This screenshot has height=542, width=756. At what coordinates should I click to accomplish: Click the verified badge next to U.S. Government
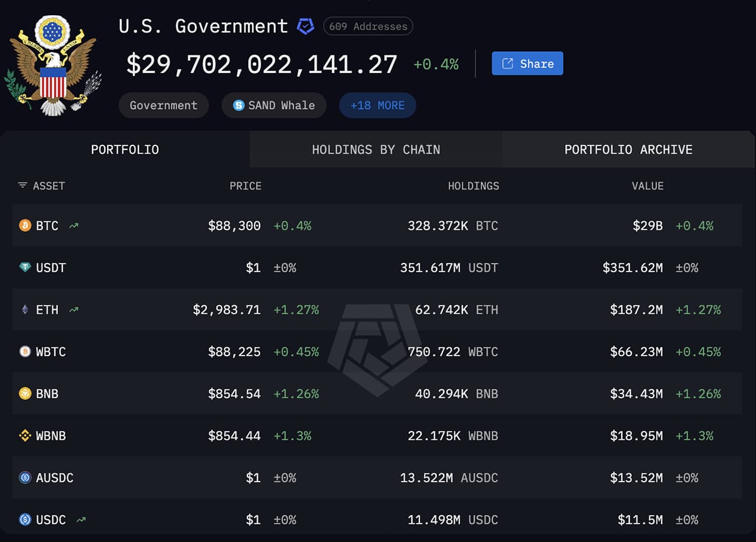[306, 26]
